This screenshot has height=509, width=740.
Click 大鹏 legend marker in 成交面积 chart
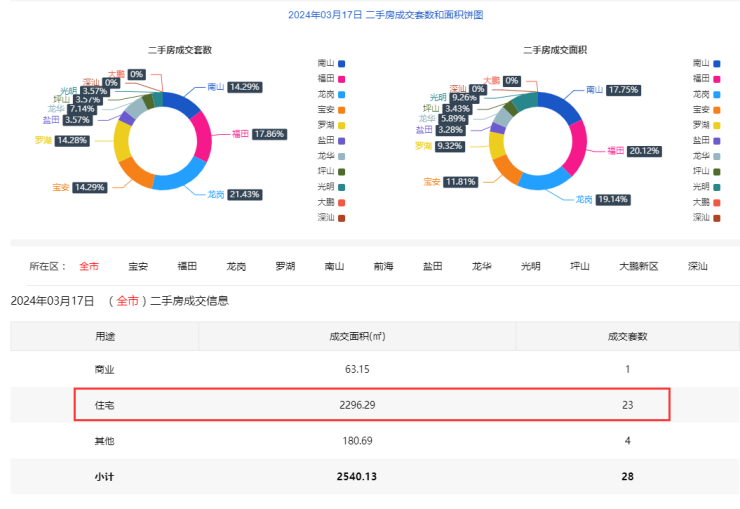pos(717,202)
